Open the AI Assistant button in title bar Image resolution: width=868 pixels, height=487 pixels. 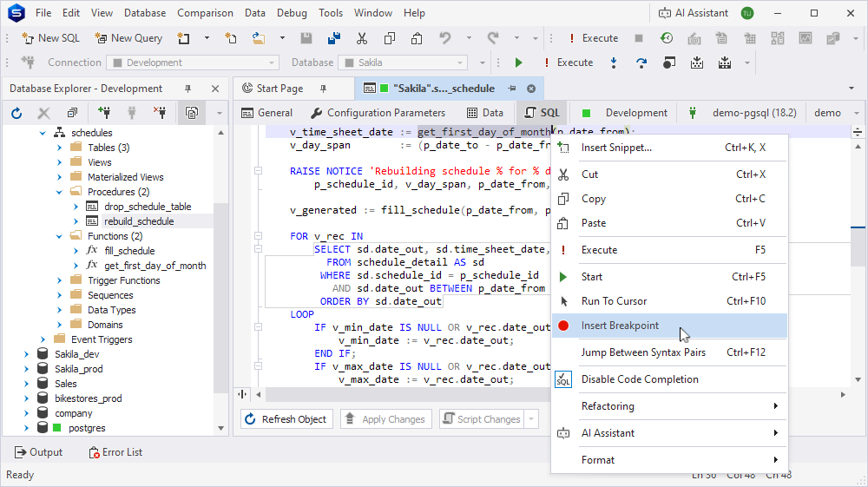point(693,13)
